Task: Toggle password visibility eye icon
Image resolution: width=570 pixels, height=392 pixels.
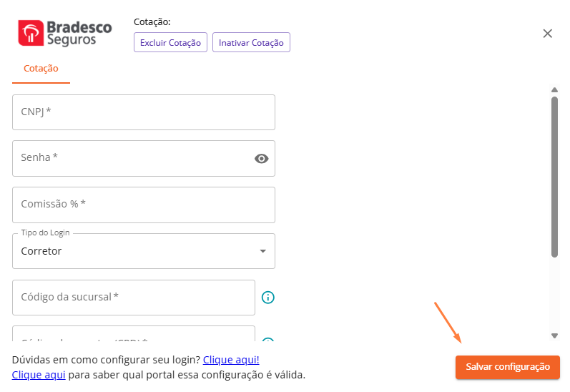Action: coord(261,159)
